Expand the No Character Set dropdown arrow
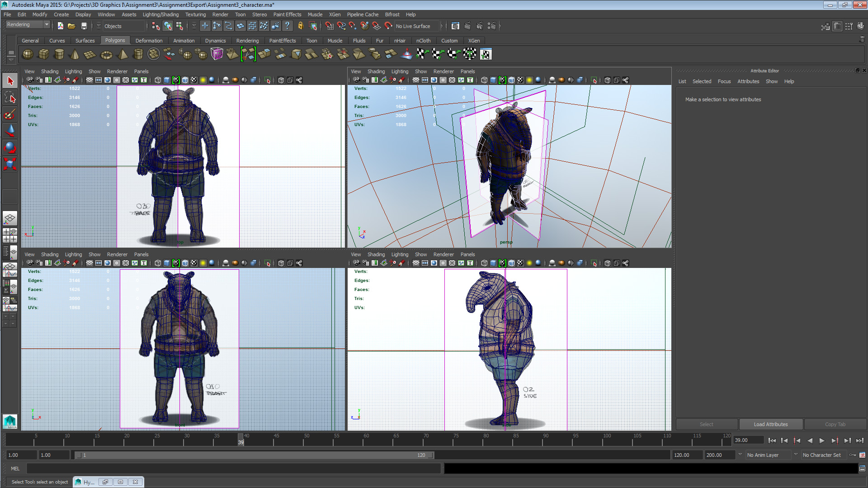 [796, 455]
